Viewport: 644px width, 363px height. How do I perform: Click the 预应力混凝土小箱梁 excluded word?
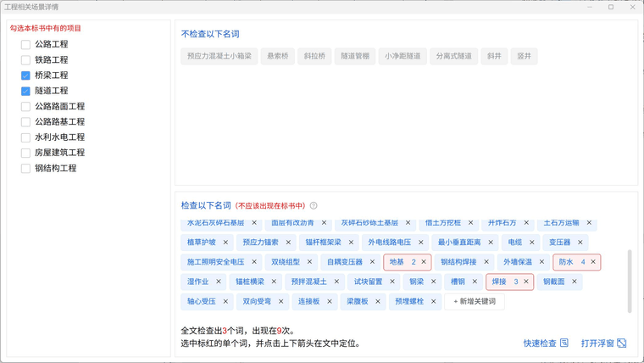coord(219,56)
